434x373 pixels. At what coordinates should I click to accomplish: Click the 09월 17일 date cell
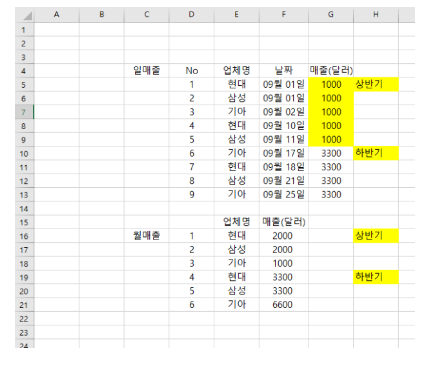[x=284, y=153]
